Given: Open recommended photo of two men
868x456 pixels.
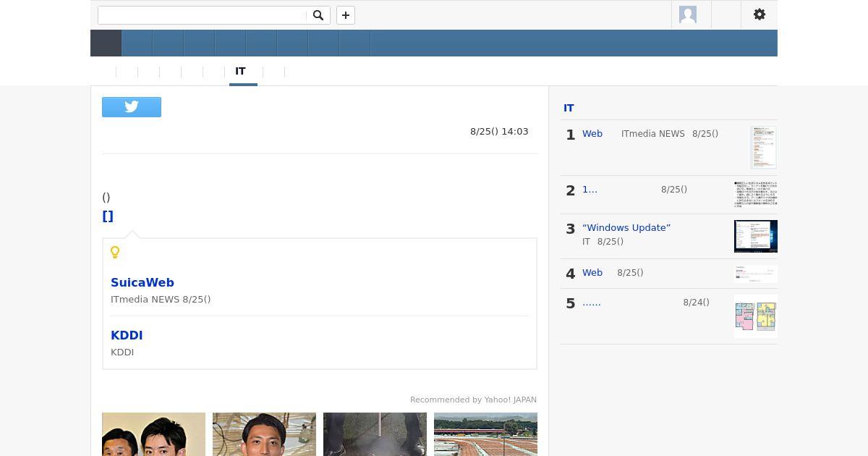Looking at the screenshot, I should pos(153,434).
